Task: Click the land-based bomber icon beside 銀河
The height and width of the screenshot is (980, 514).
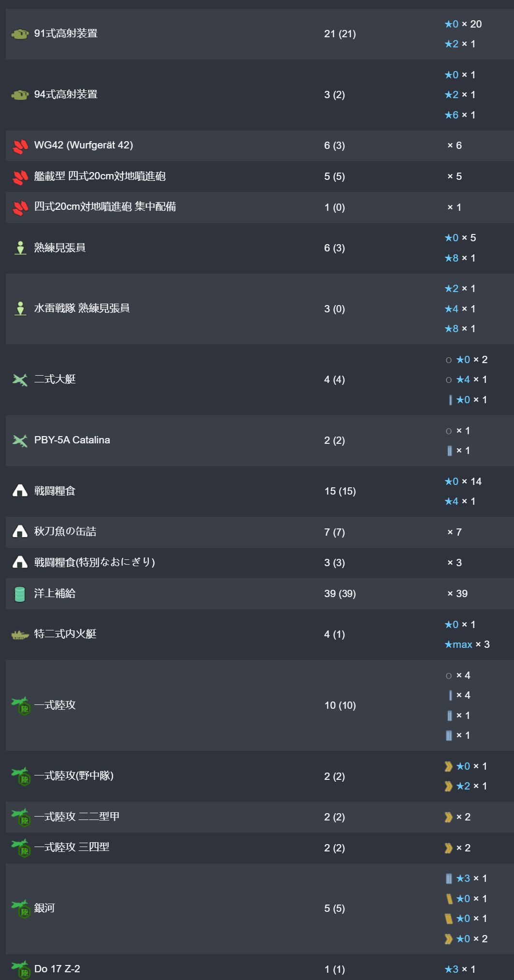Action: (21, 909)
